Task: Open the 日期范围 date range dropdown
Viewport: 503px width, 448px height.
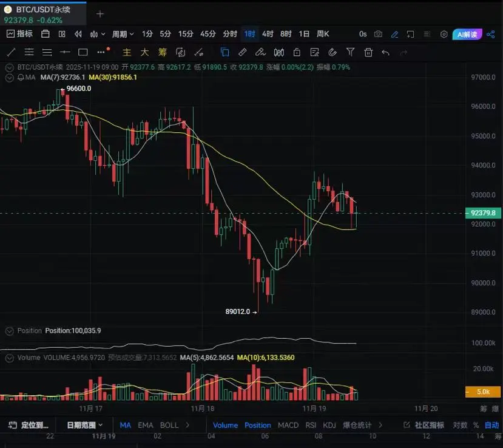Action: click(x=84, y=425)
